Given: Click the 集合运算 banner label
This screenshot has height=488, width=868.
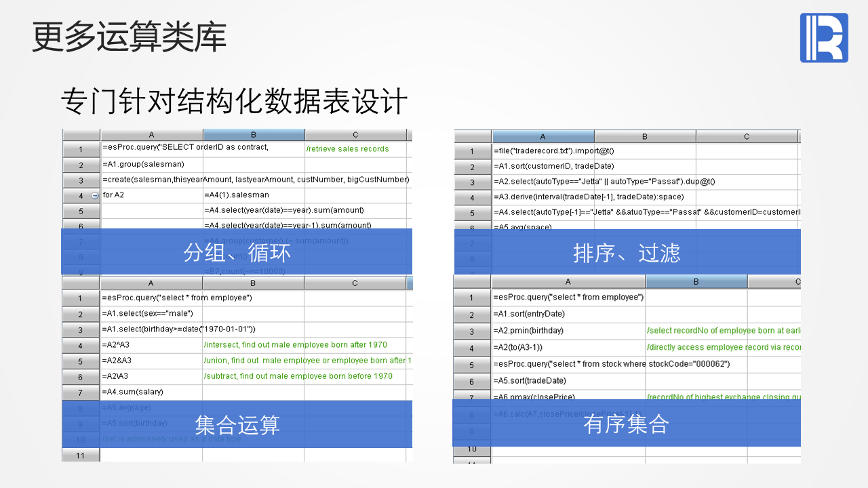Looking at the screenshot, I should (x=237, y=425).
